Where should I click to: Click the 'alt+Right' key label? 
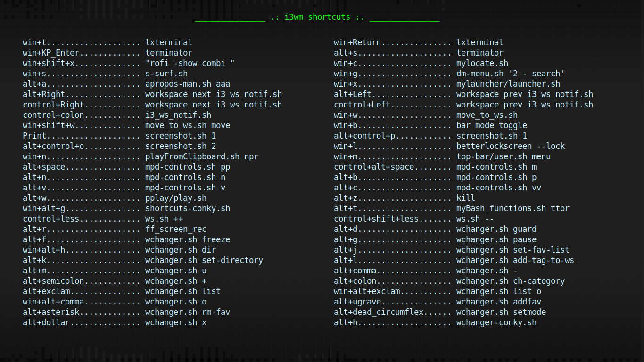coord(44,94)
